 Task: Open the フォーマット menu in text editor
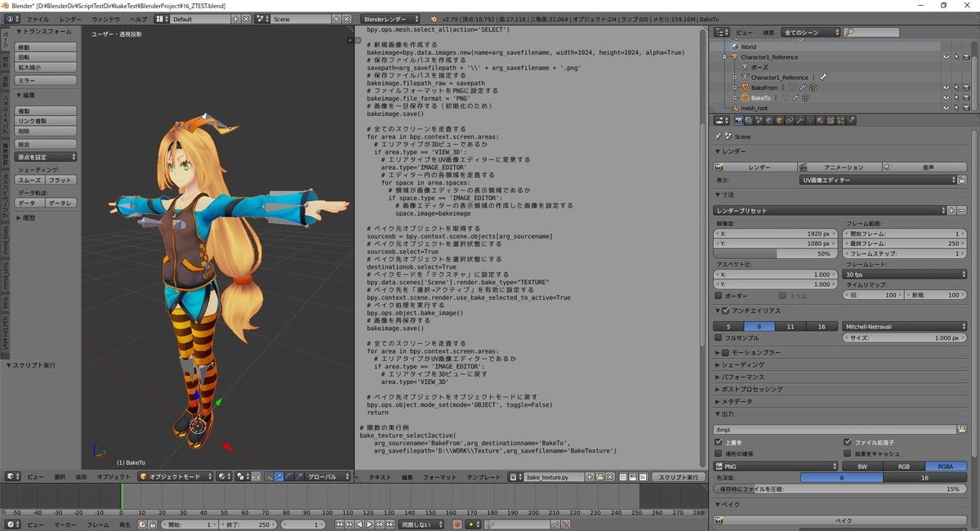click(440, 476)
